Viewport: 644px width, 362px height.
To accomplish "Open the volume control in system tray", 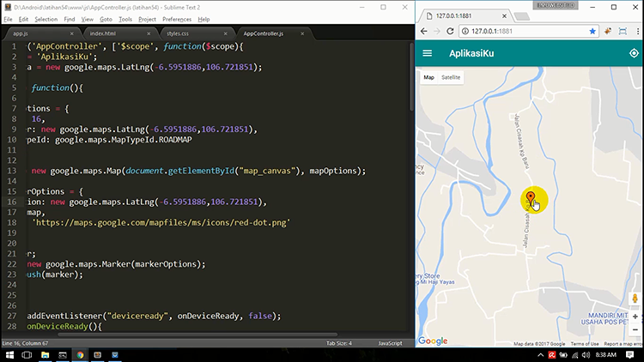I will 586,355.
